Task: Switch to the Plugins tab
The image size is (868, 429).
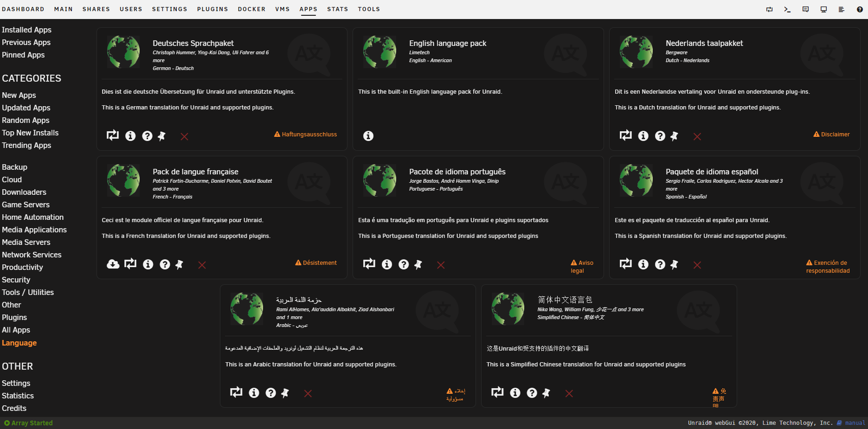Action: (212, 9)
